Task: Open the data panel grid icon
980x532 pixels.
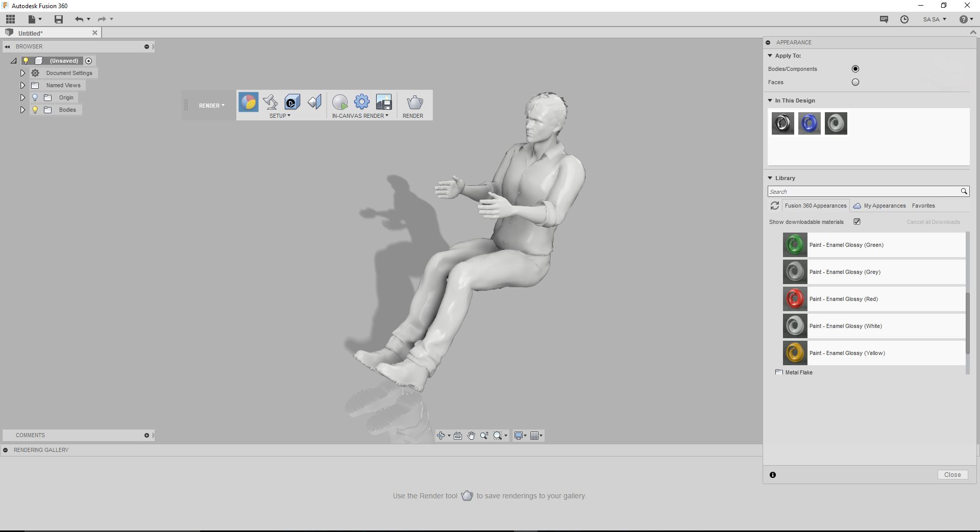Action: [11, 19]
